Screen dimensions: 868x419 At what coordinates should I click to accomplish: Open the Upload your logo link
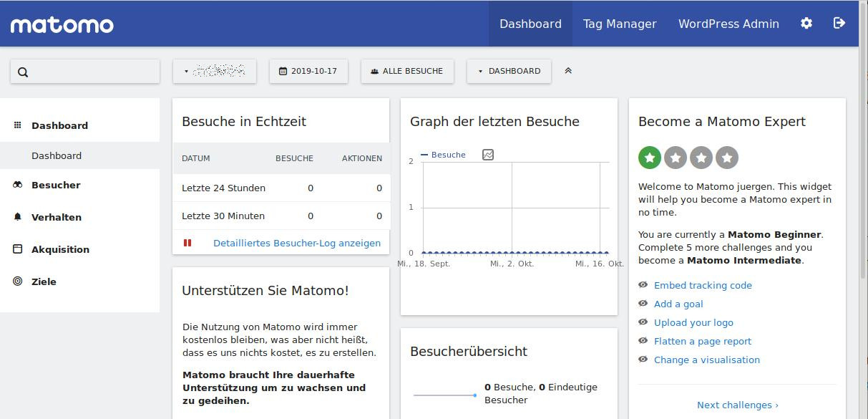[x=693, y=322]
